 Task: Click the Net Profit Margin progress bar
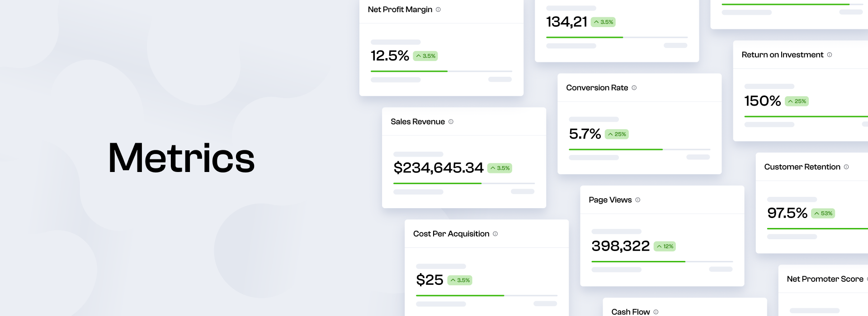point(441,71)
